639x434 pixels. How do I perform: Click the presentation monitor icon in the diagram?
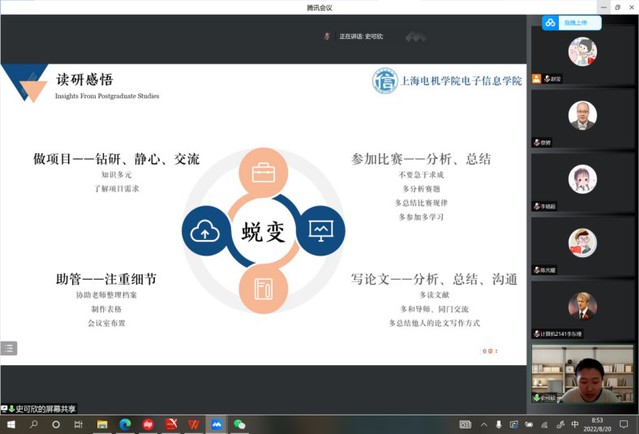point(321,231)
